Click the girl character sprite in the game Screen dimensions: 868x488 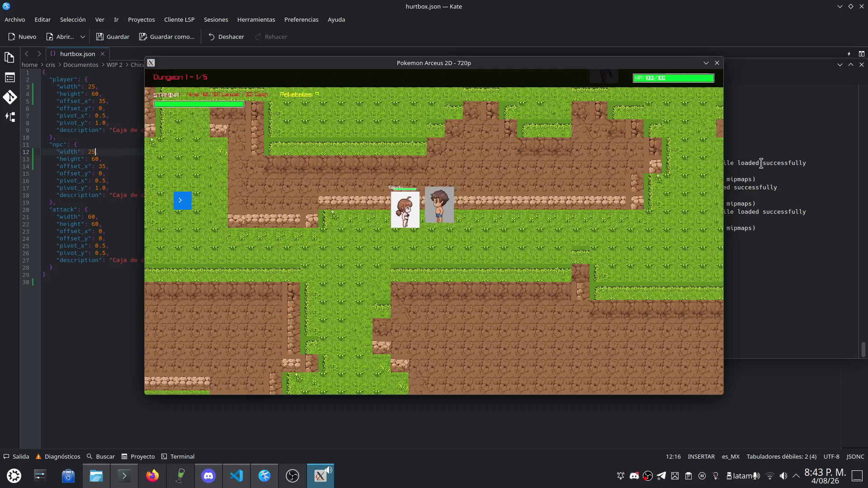[x=405, y=210]
